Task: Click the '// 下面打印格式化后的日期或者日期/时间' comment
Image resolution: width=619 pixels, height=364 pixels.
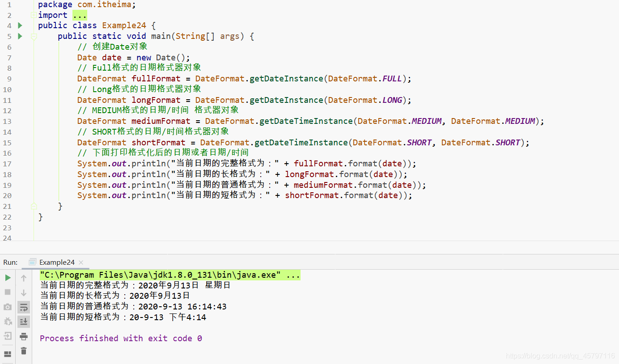Action: pyautogui.click(x=163, y=153)
